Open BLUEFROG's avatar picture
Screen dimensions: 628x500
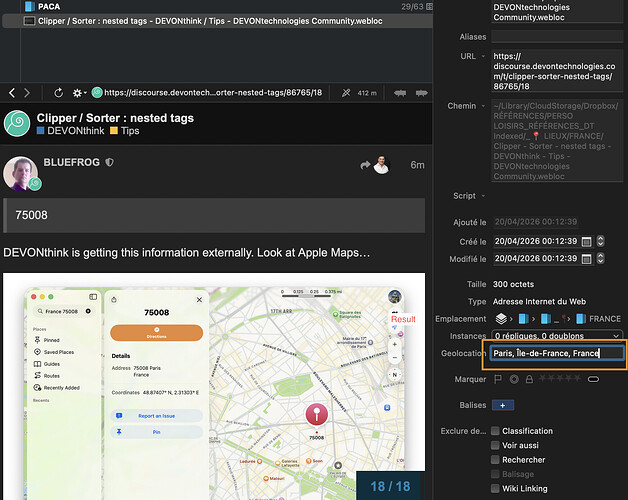pyautogui.click(x=20, y=173)
